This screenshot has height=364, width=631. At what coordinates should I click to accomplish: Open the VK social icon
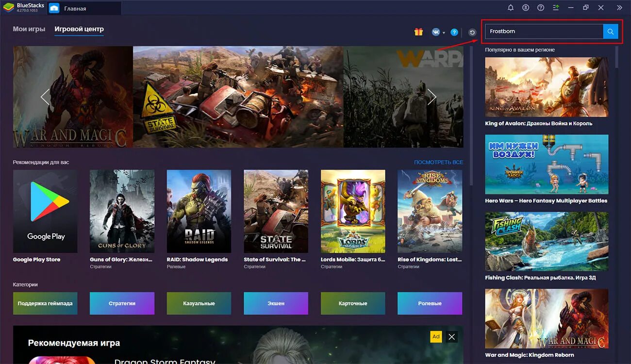[436, 32]
